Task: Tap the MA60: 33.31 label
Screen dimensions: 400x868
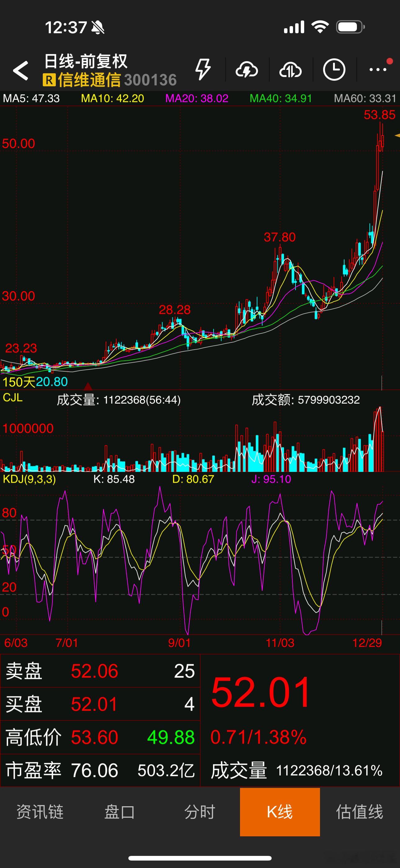Action: pyautogui.click(x=365, y=98)
